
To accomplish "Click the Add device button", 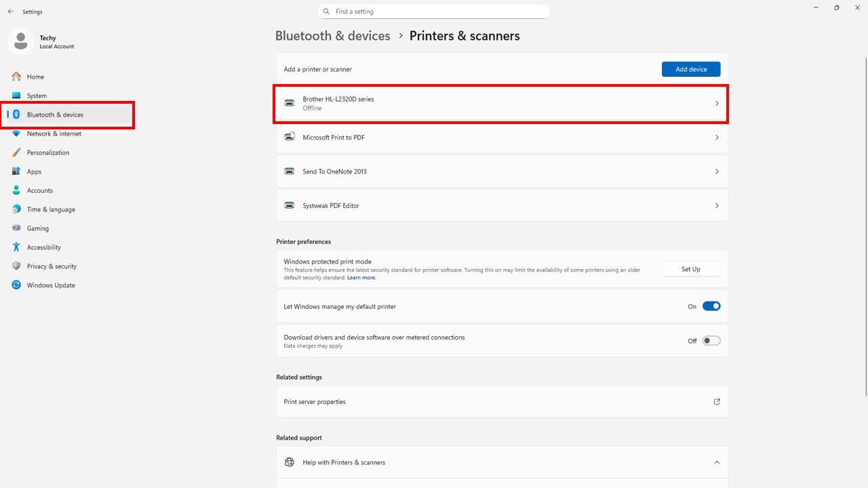I will pyautogui.click(x=690, y=69).
